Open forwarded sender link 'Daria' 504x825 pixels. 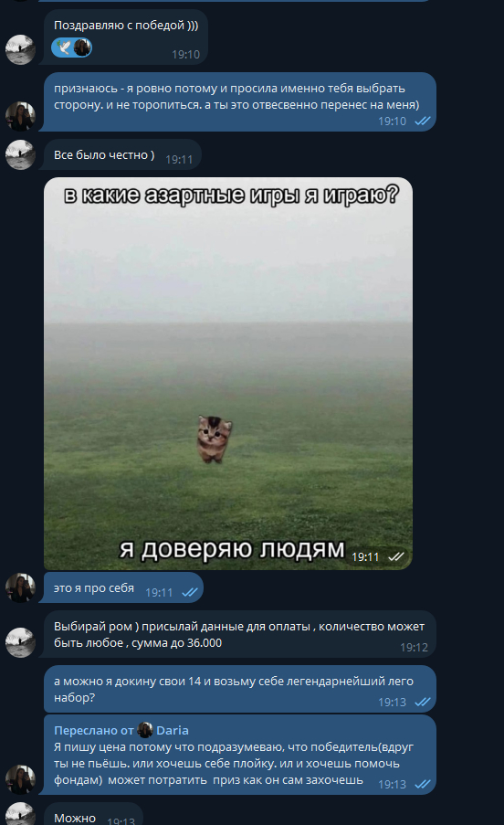(173, 730)
